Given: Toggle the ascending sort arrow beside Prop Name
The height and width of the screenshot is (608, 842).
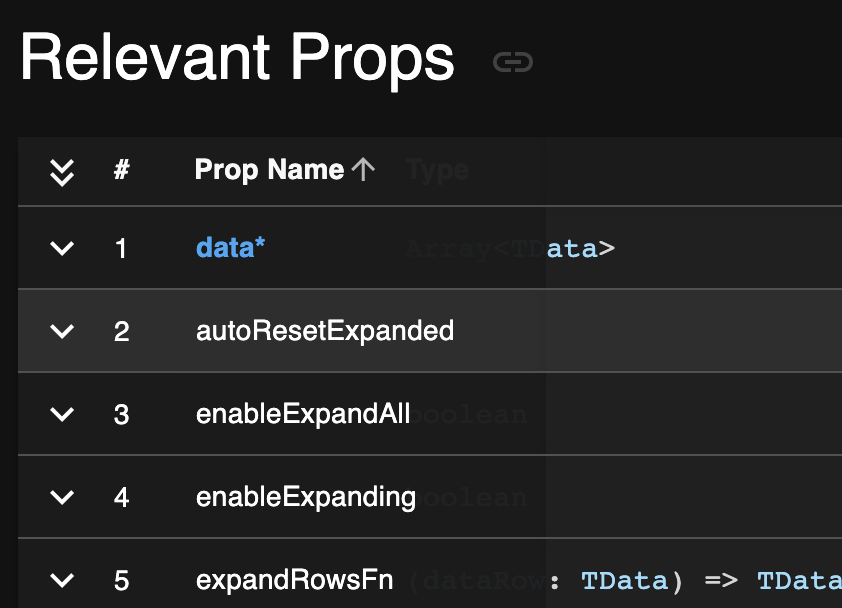Looking at the screenshot, I should pos(364,169).
